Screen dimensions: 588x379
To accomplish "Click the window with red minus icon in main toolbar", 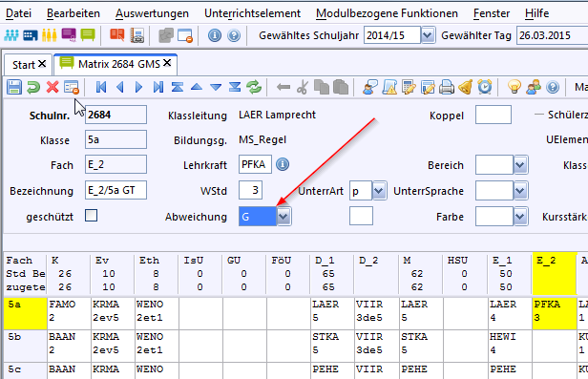I will (x=185, y=35).
